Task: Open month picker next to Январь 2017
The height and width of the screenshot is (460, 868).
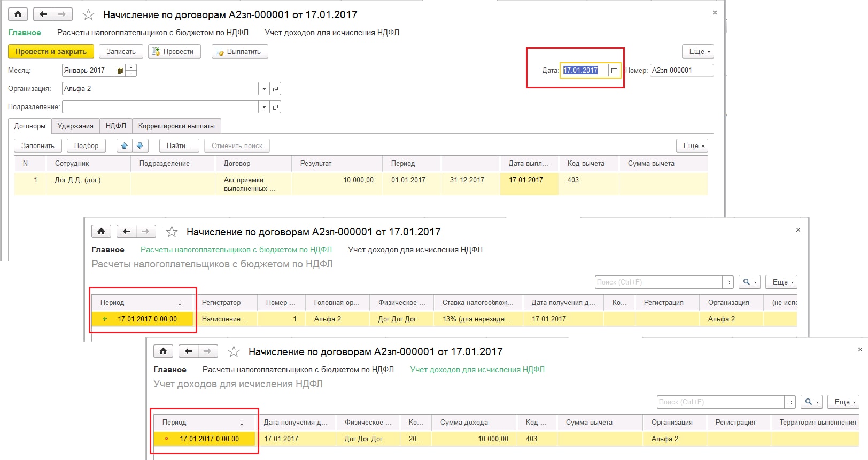Action: [x=120, y=71]
